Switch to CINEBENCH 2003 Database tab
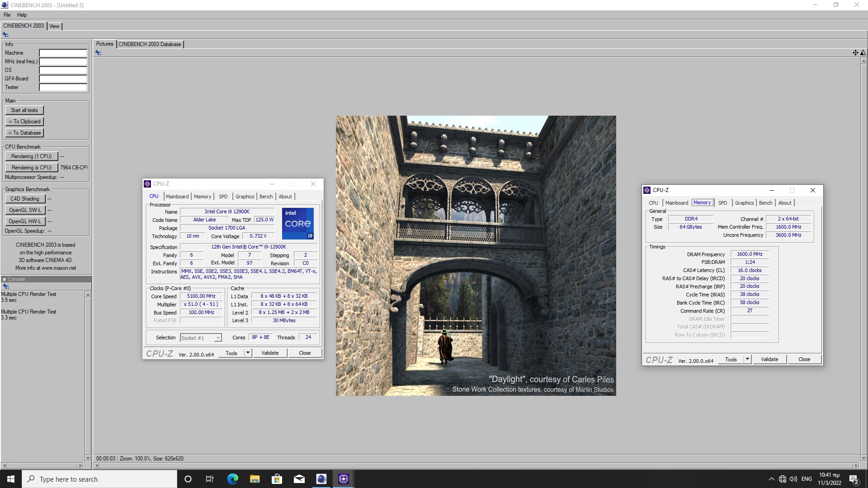 [x=150, y=44]
